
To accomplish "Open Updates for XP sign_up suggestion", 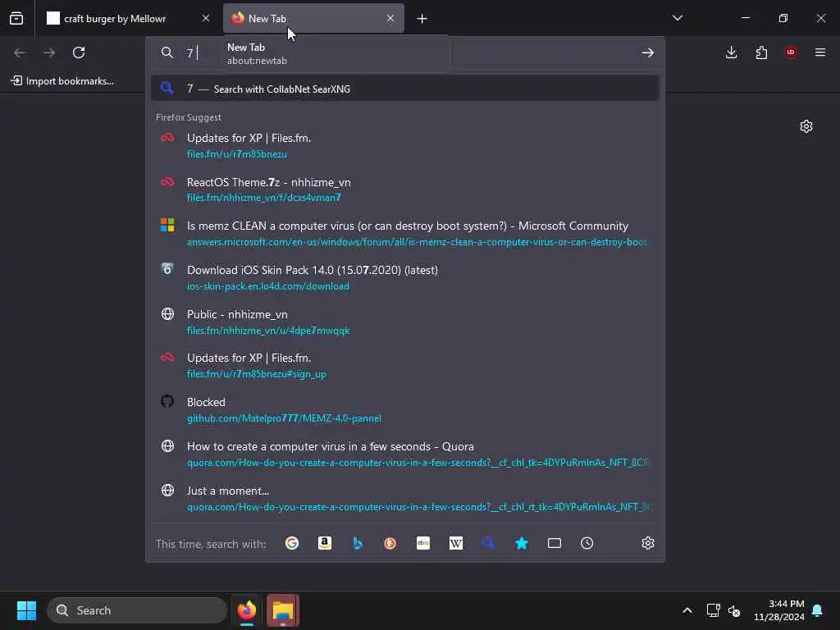I will [x=405, y=365].
